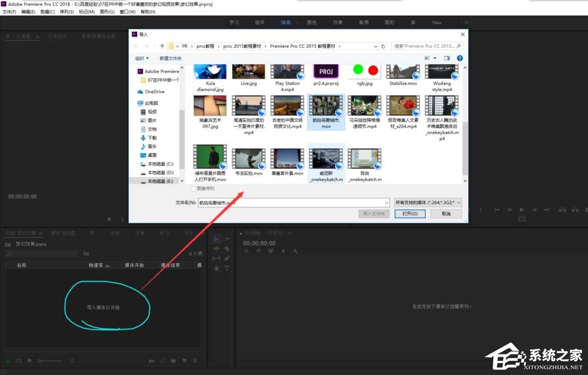Open the file type filter dropdown

point(428,203)
